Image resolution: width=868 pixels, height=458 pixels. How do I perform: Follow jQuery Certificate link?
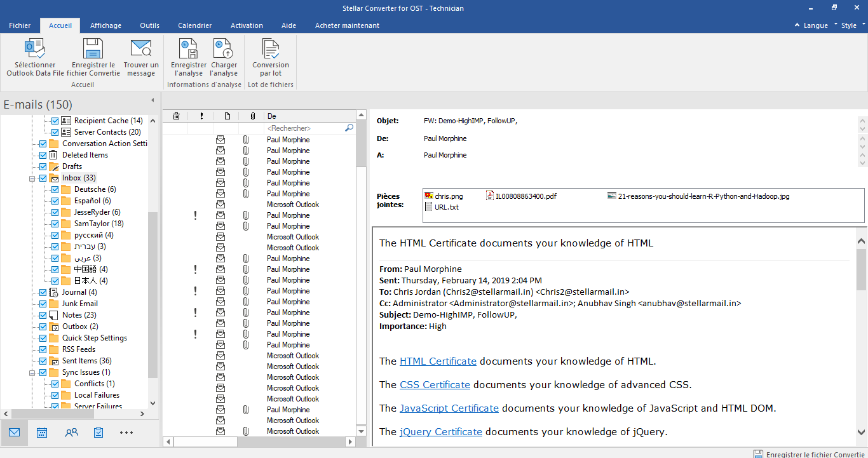click(441, 431)
